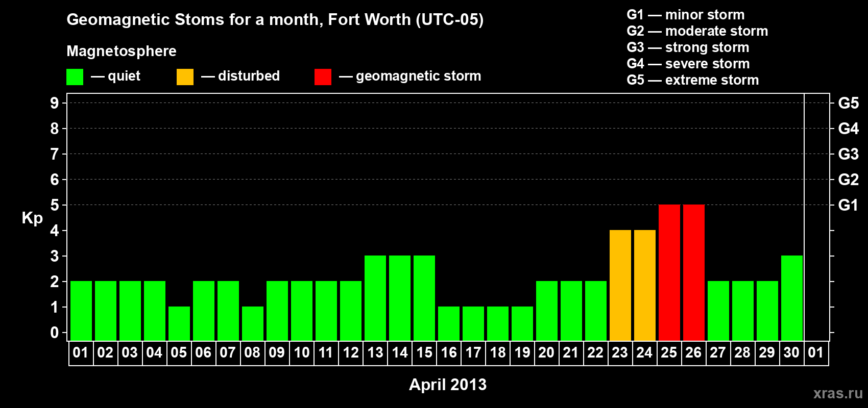The width and height of the screenshot is (868, 408).
Task: Click the Magnetosphere heading
Action: [x=122, y=51]
